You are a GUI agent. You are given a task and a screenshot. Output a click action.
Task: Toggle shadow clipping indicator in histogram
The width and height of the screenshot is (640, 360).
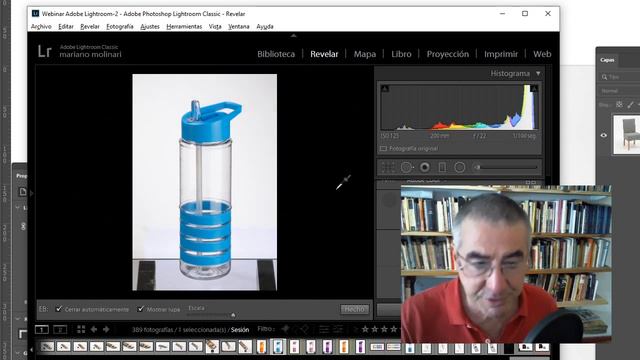[384, 88]
